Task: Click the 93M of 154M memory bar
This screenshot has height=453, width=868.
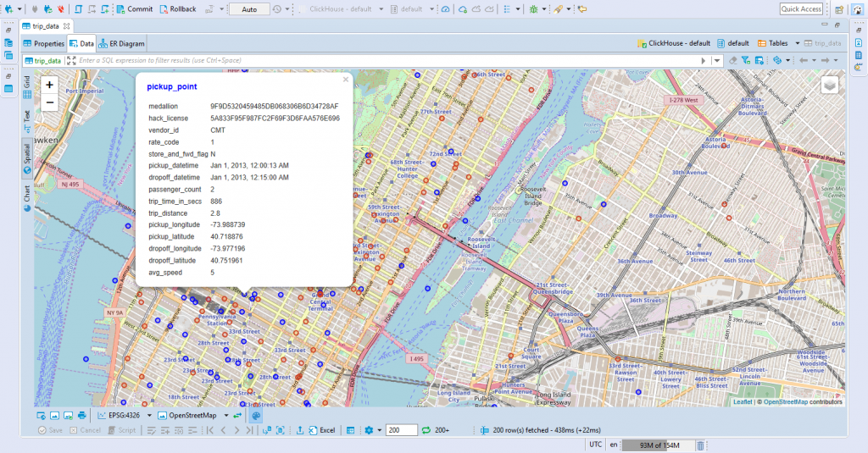Action: [659, 445]
